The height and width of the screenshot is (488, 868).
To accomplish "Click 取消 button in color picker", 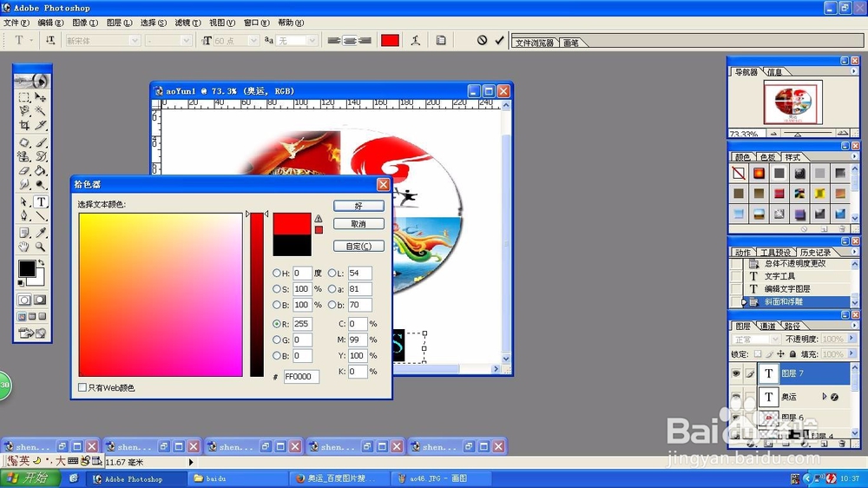I will pyautogui.click(x=358, y=224).
